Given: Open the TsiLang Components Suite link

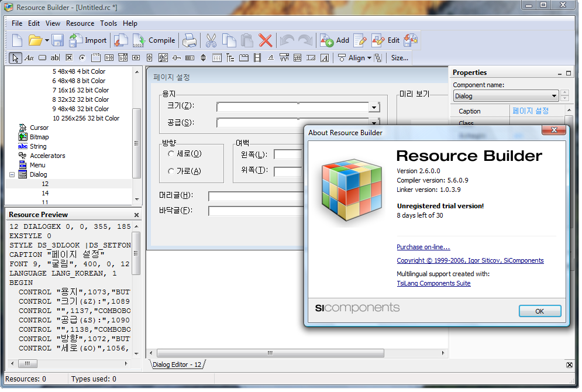Looking at the screenshot, I should [x=433, y=284].
